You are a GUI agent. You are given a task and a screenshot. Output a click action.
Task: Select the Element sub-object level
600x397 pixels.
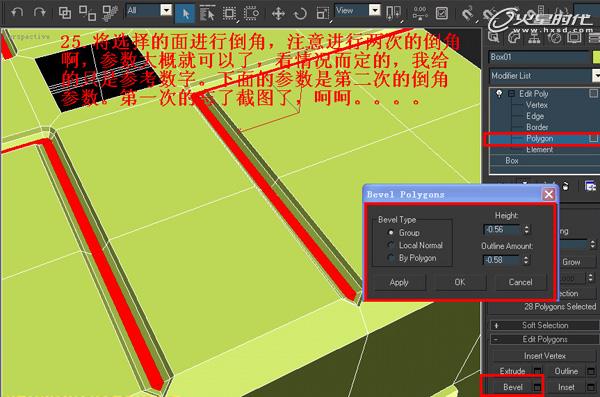pyautogui.click(x=539, y=149)
